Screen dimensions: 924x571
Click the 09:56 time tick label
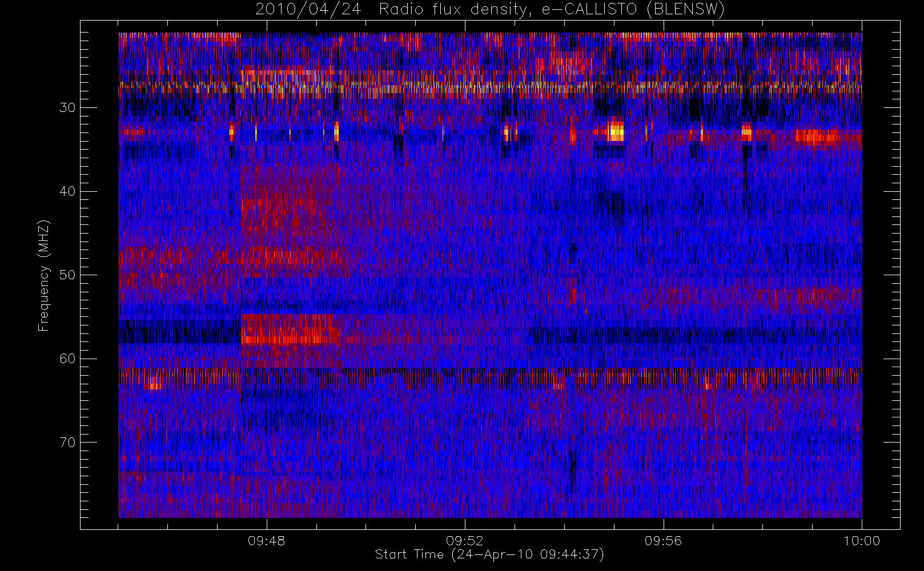click(x=664, y=541)
